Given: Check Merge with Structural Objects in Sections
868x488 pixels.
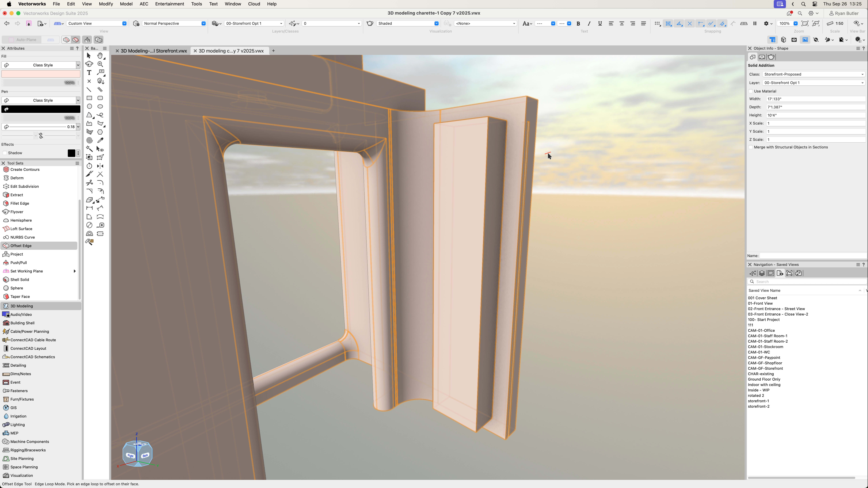Looking at the screenshot, I should 751,147.
